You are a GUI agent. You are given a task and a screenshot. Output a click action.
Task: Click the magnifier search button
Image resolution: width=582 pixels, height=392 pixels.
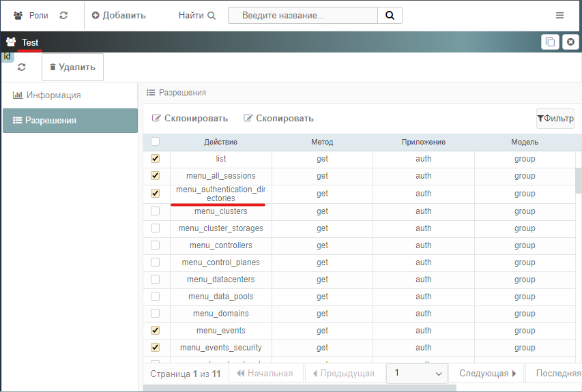pyautogui.click(x=390, y=15)
